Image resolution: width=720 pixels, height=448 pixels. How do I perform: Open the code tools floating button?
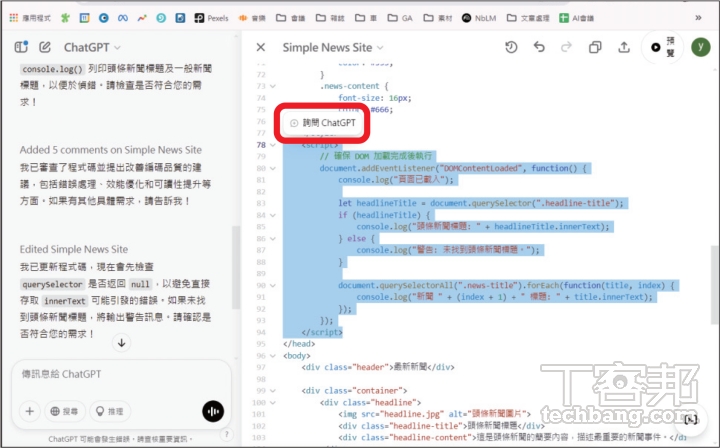tap(691, 419)
